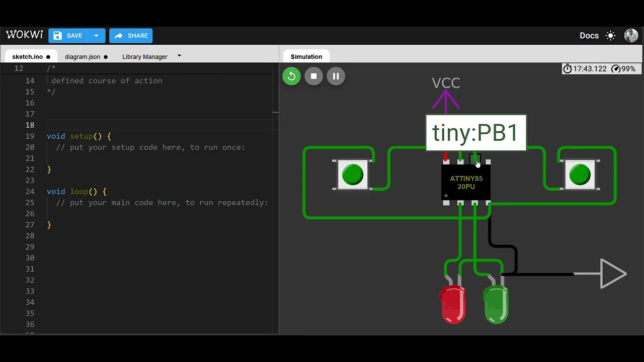The height and width of the screenshot is (362, 644).
Task: Click the 'void setup() {' code line
Action: pyautogui.click(x=79, y=136)
